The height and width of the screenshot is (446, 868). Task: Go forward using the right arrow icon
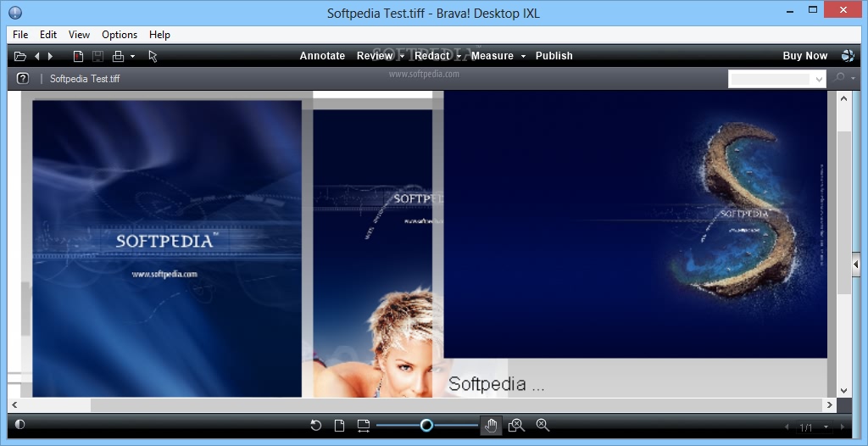point(50,56)
